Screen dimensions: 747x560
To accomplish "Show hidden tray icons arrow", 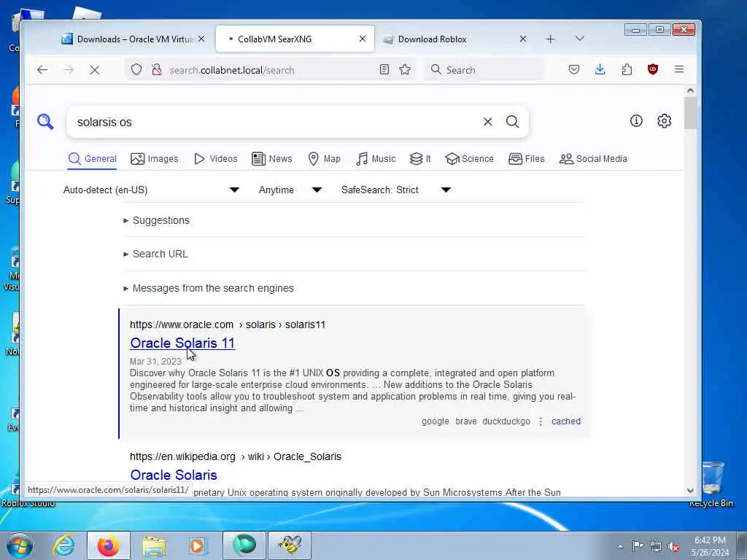I will click(x=620, y=547).
